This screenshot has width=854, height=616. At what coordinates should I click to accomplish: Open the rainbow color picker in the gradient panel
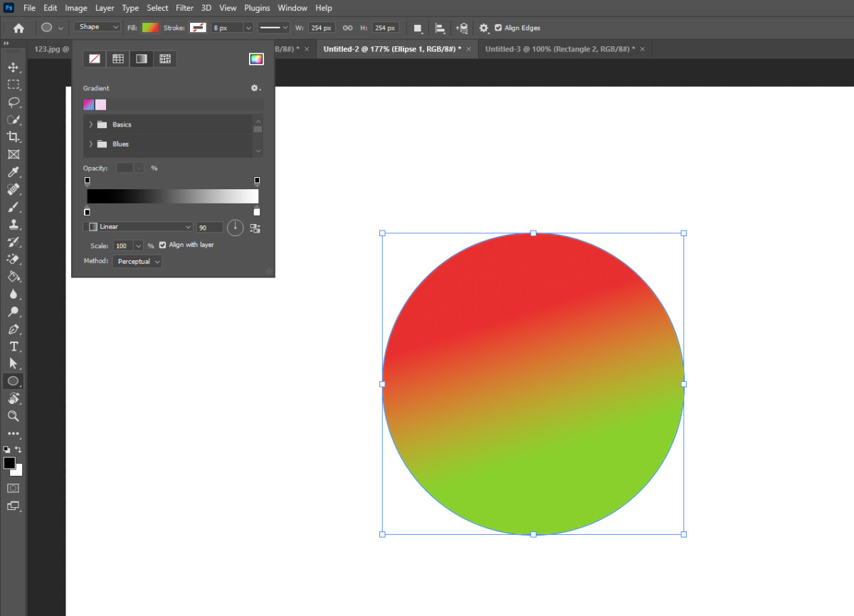pos(256,58)
